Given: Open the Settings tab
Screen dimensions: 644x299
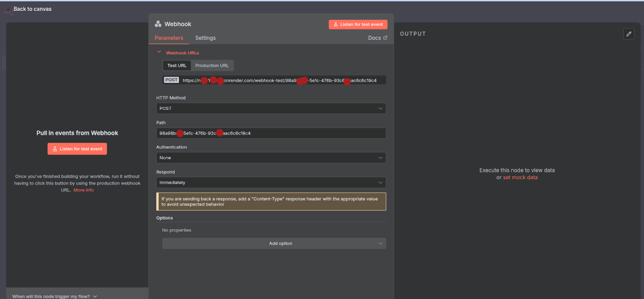Looking at the screenshot, I should pyautogui.click(x=205, y=38).
